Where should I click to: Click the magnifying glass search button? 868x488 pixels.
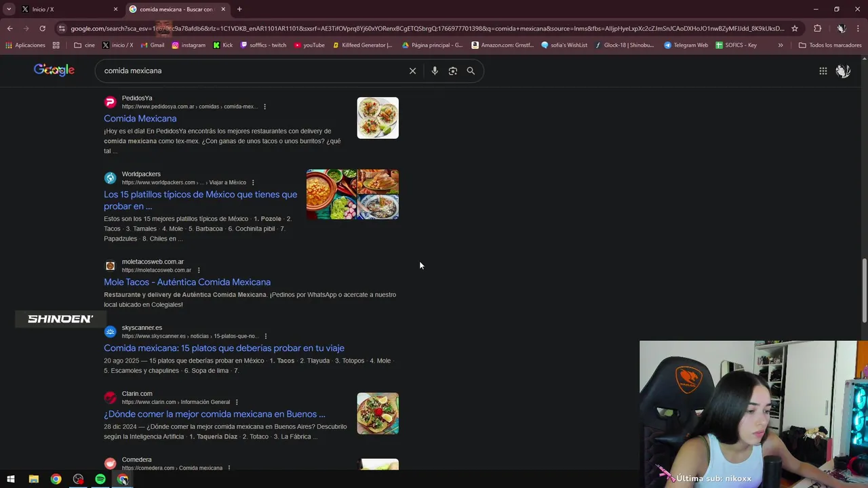tap(471, 70)
